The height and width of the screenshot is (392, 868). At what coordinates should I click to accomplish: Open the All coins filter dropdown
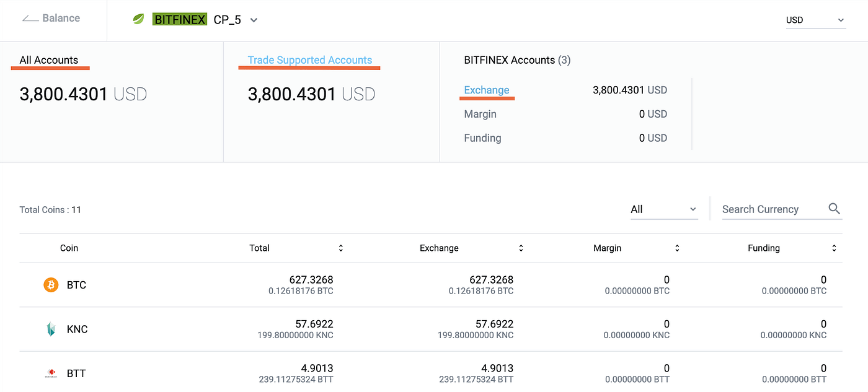click(x=663, y=209)
